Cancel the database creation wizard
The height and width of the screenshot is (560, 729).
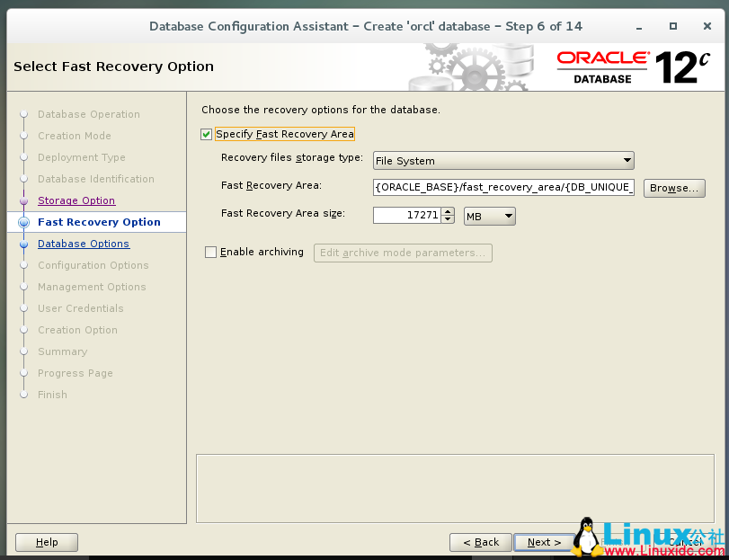[686, 542]
